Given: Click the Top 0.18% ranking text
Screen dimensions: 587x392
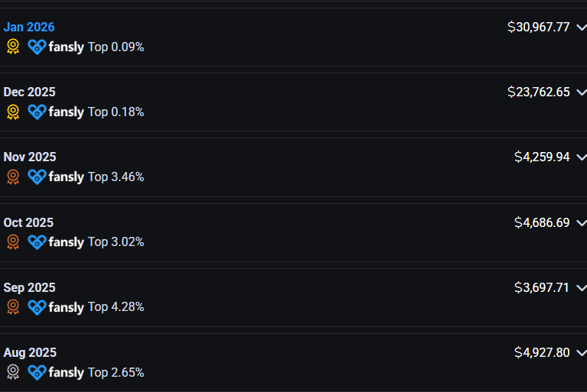Looking at the screenshot, I should pyautogui.click(x=115, y=112).
